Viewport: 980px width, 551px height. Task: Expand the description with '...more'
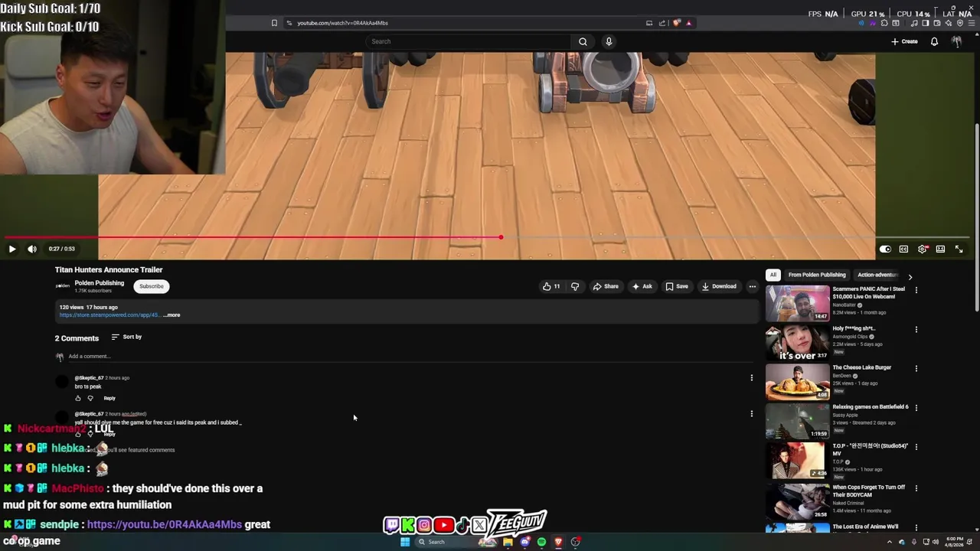[x=171, y=315]
